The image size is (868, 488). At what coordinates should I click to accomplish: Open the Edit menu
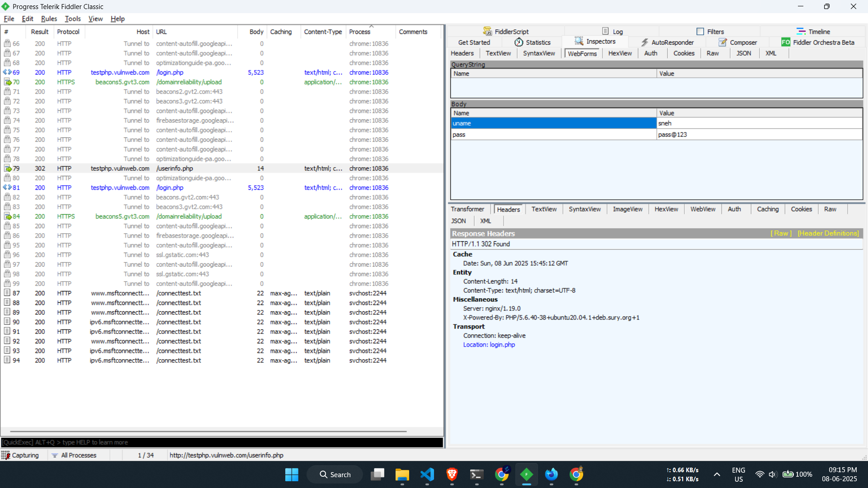tap(28, 19)
